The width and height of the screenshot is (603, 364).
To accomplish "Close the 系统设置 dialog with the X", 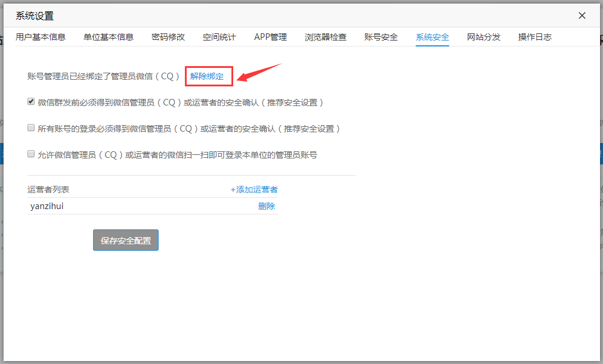I will [582, 15].
